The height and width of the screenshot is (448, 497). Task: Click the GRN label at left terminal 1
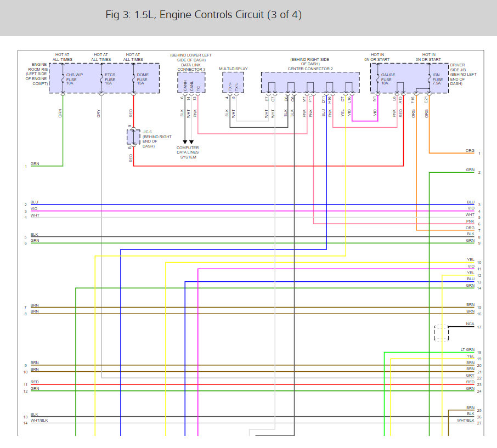(35, 164)
